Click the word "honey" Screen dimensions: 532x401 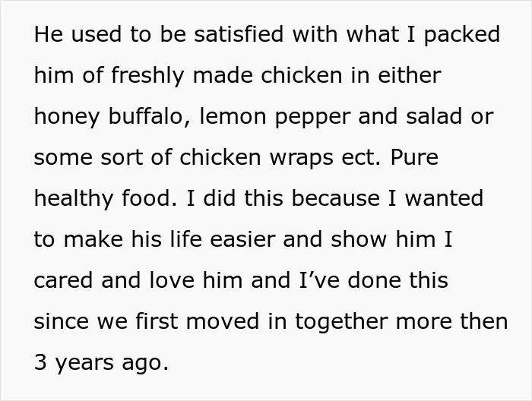(x=67, y=117)
